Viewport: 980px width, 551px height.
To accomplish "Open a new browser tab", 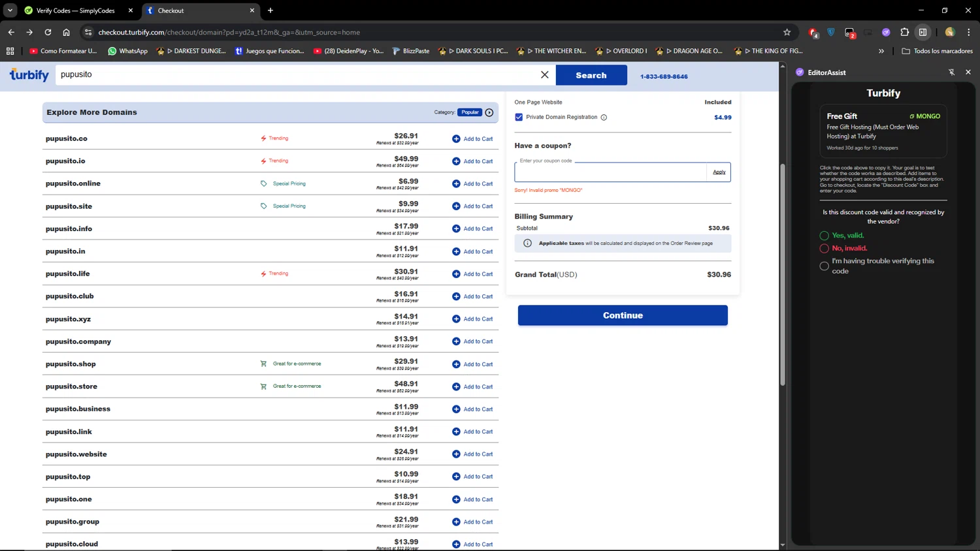I will pos(270,10).
